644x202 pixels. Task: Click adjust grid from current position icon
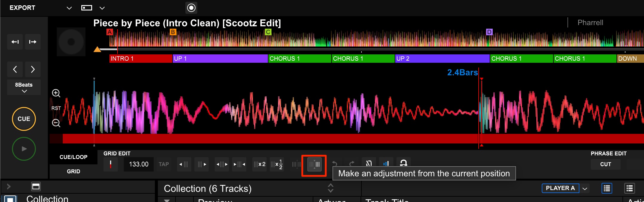(x=314, y=164)
